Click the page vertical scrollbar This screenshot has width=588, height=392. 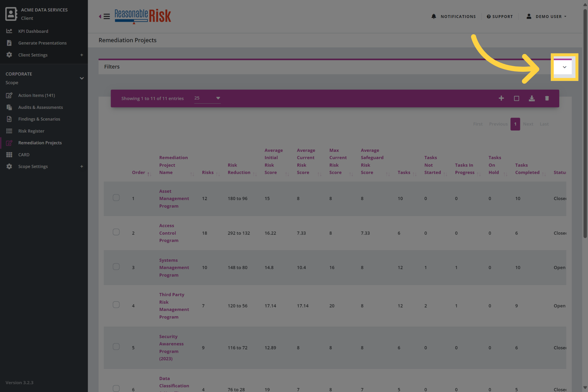pyautogui.click(x=585, y=123)
